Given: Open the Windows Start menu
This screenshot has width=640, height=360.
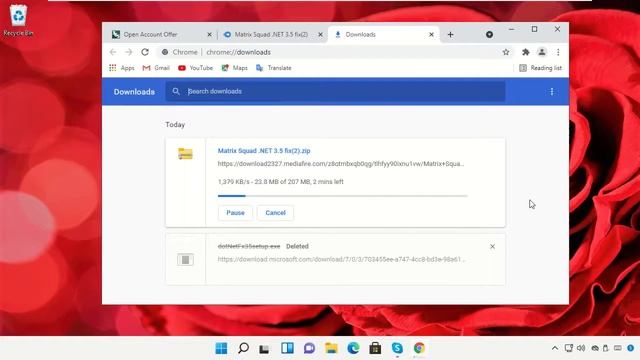Looking at the screenshot, I should 221,348.
